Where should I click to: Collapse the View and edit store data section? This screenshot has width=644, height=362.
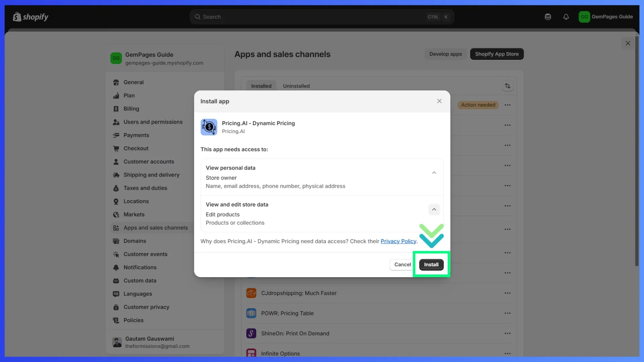point(434,209)
